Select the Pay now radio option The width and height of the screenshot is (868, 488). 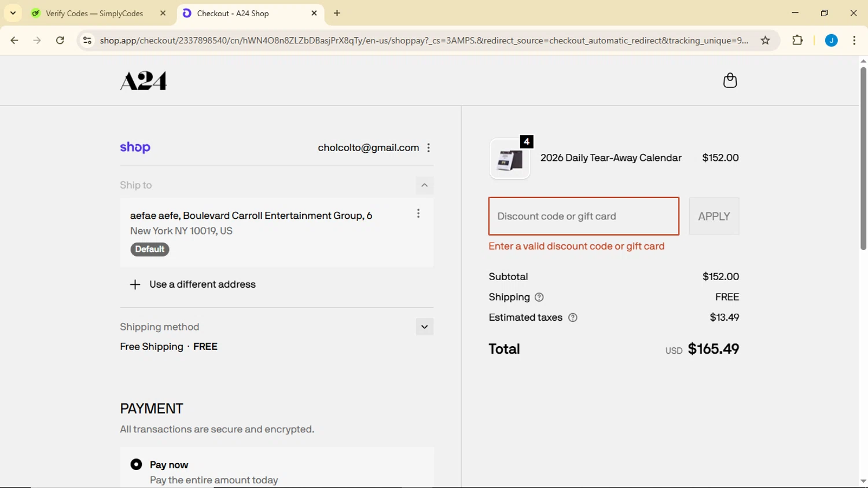tap(136, 465)
